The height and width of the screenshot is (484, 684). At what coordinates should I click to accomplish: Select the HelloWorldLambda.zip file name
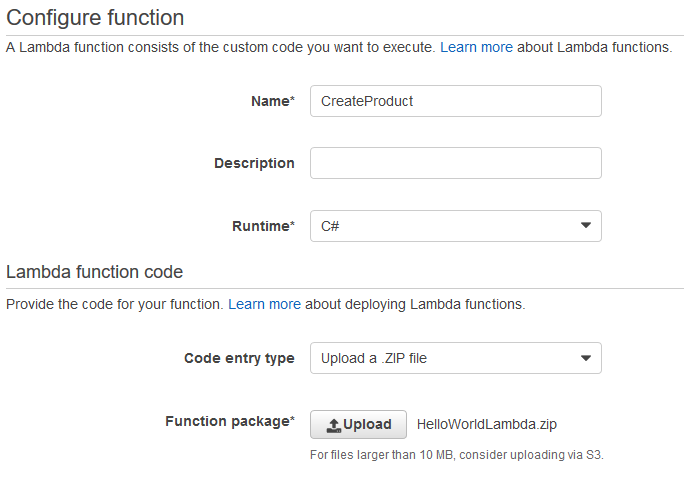pyautogui.click(x=487, y=424)
